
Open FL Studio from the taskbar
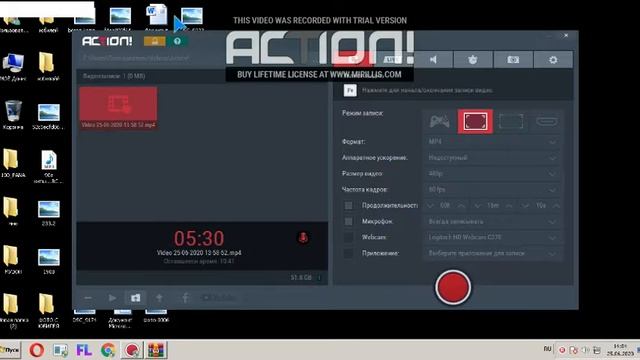84,350
